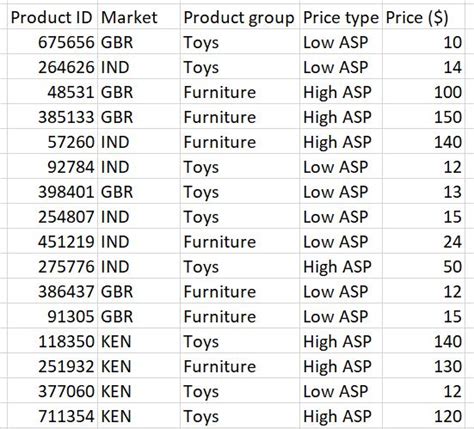Click the Product group header cell
Screen dimensions: 474x429
(240, 17)
